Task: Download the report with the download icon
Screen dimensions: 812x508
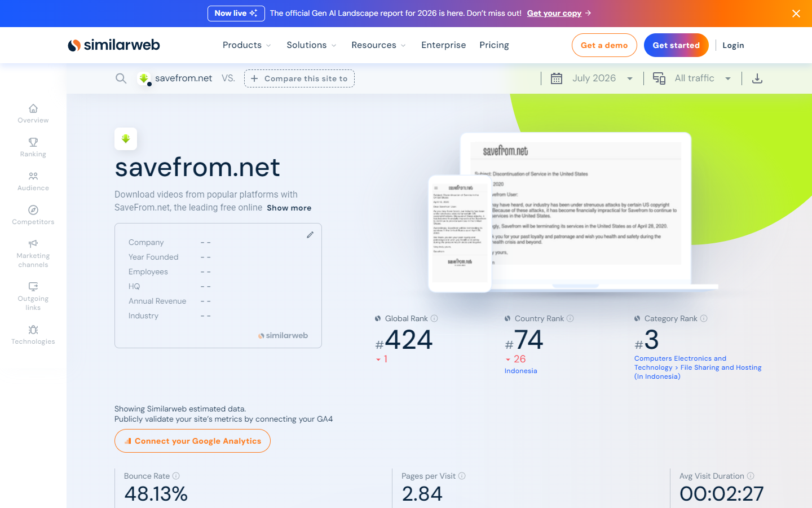Action: 757,78
